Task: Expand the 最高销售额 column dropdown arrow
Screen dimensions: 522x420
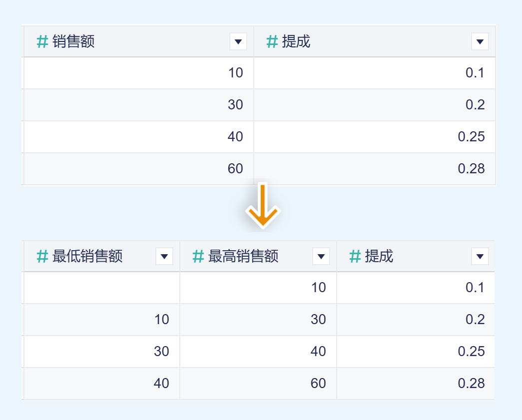Action: click(x=321, y=257)
